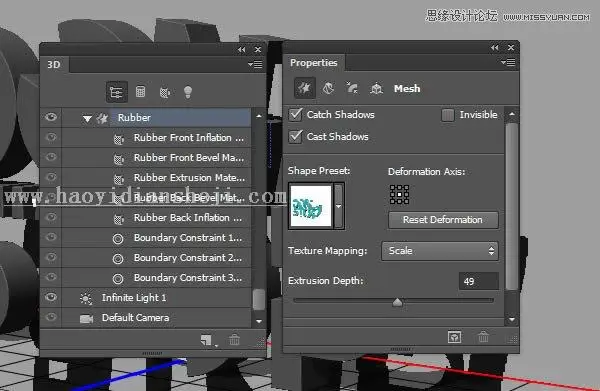The image size is (600, 391).
Task: Toggle visibility of Rubber Front Bevel
Action: pyautogui.click(x=51, y=157)
